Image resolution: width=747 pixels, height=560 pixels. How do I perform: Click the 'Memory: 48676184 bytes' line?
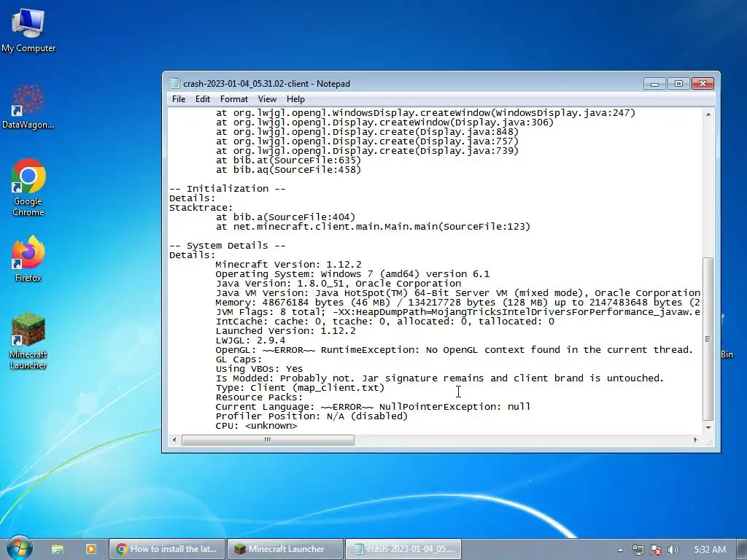457,303
